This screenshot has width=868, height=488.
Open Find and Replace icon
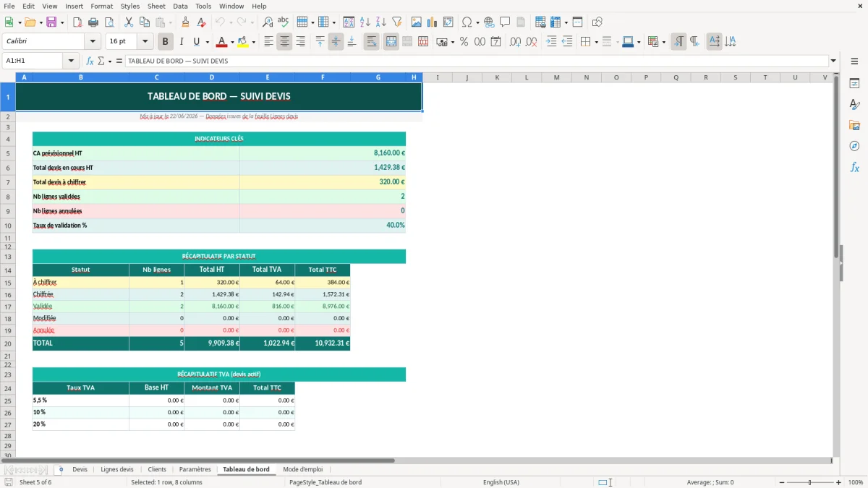click(268, 22)
